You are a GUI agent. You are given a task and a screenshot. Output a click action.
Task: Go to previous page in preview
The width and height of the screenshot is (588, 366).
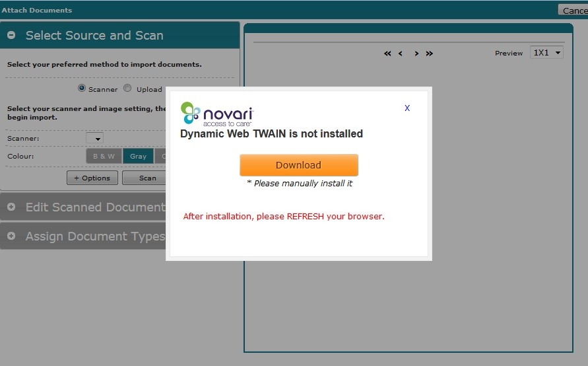(x=401, y=54)
